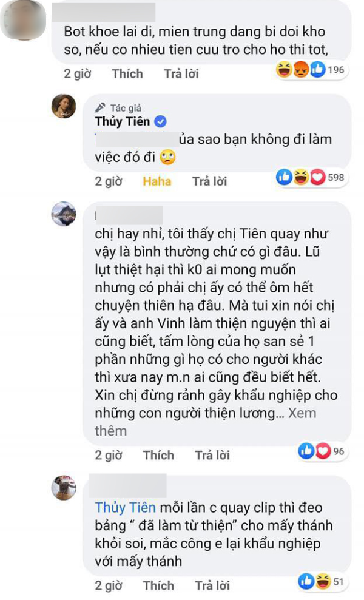Viewport: 364px width, 600px height.
Task: Click the avatar of the last commenter
Action: coord(64,488)
